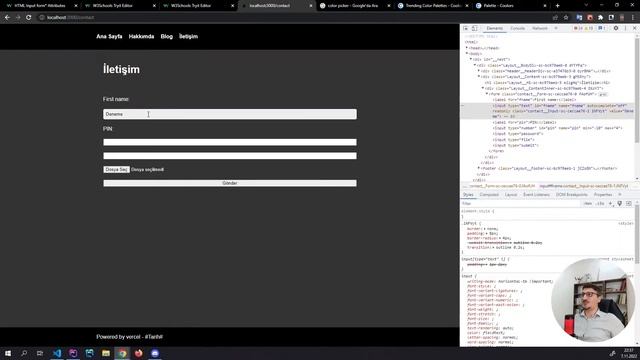Click Ana Sayfa navigation link
The image size is (640, 360).
[x=109, y=36]
